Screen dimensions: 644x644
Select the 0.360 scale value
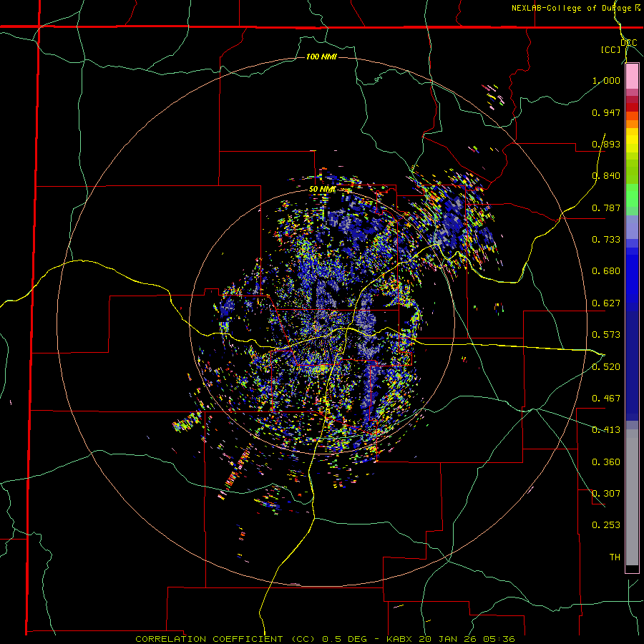click(606, 462)
